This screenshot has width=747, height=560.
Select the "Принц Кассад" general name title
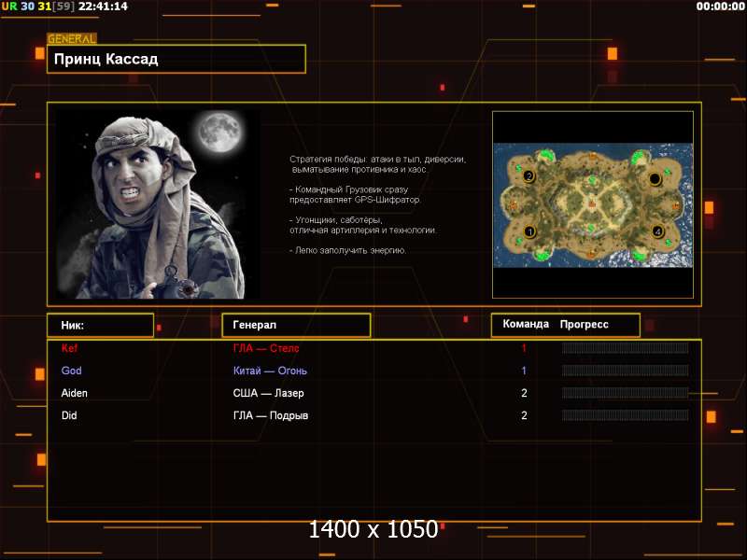click(x=106, y=59)
